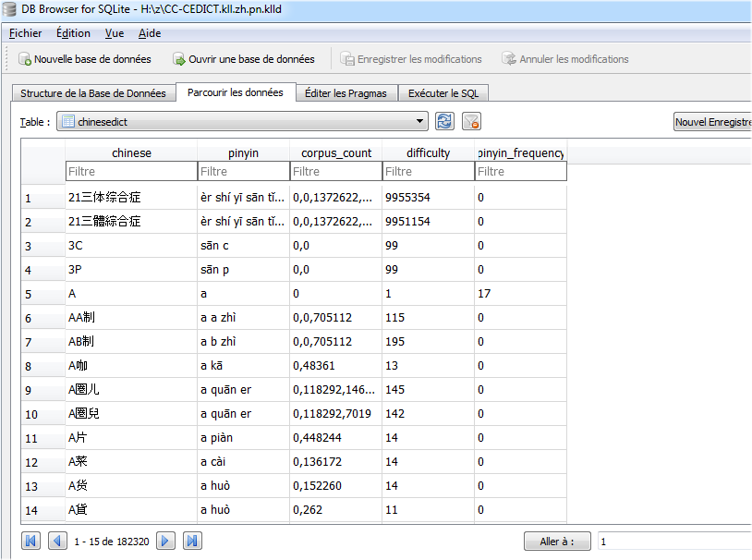
Task: Open the Aide menu
Action: click(150, 33)
